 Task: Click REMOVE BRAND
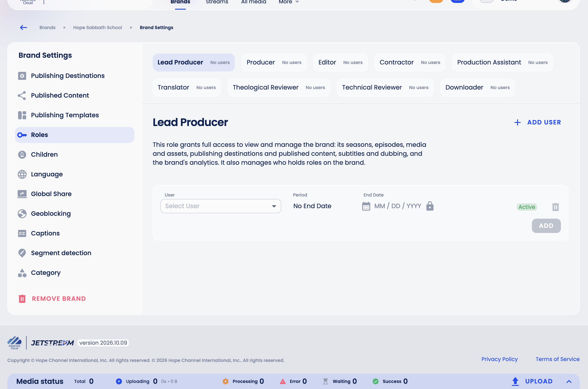click(52, 299)
